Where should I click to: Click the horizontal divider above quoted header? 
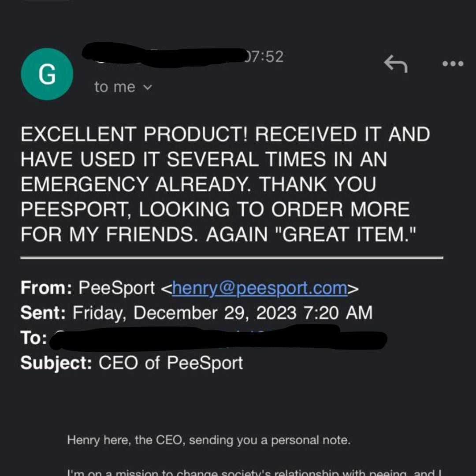click(231, 257)
